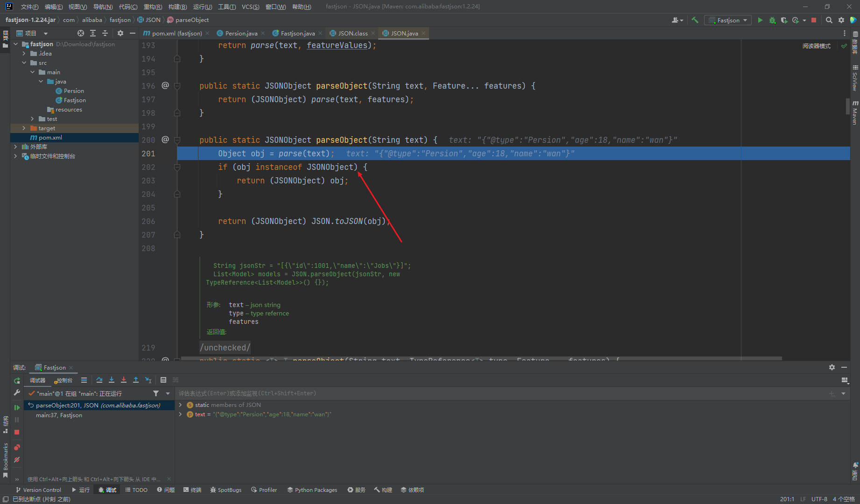This screenshot has width=860, height=504.
Task: Toggle the Python Packages tool window
Action: (x=312, y=490)
